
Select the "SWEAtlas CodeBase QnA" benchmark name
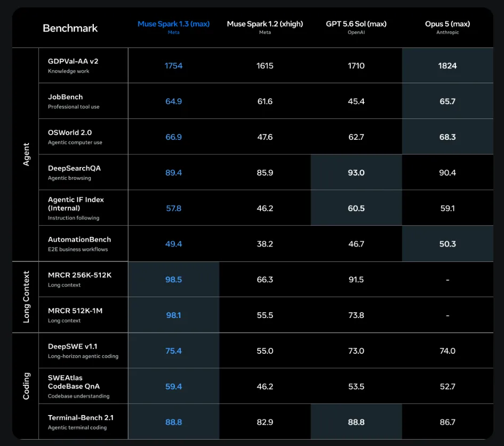pos(74,382)
